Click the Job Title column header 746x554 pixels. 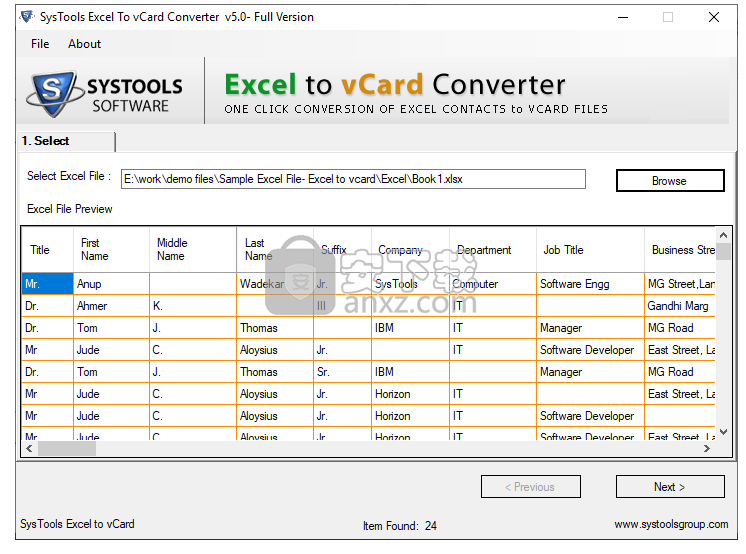click(x=590, y=250)
